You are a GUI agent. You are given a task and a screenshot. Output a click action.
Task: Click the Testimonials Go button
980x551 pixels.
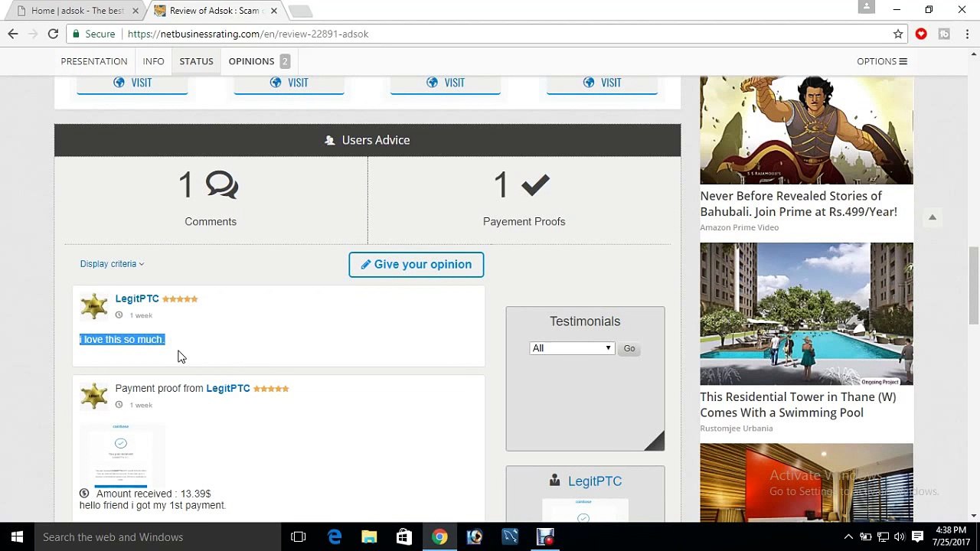[629, 348]
